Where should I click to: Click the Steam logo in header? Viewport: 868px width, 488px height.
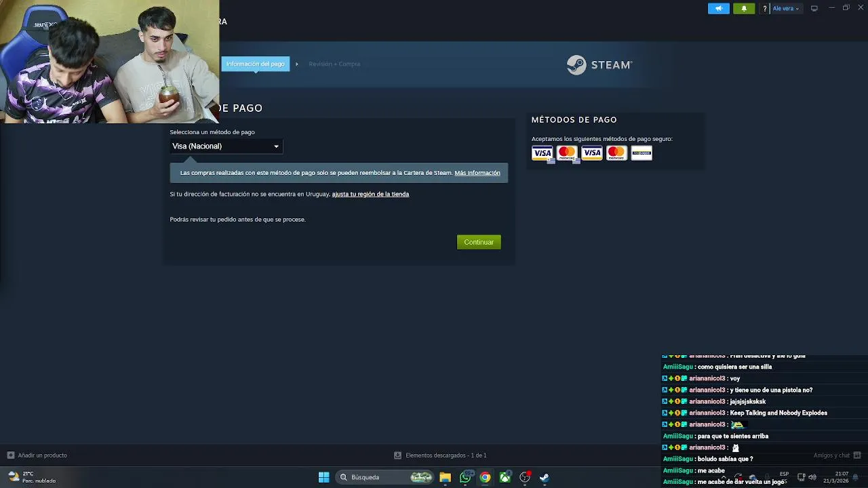coord(599,65)
